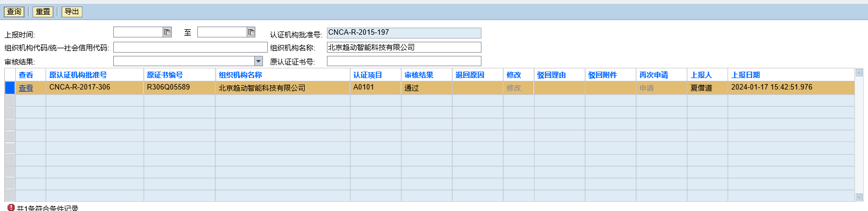The height and width of the screenshot is (211, 868).
Task: Click the 查询 button
Action: tap(14, 11)
